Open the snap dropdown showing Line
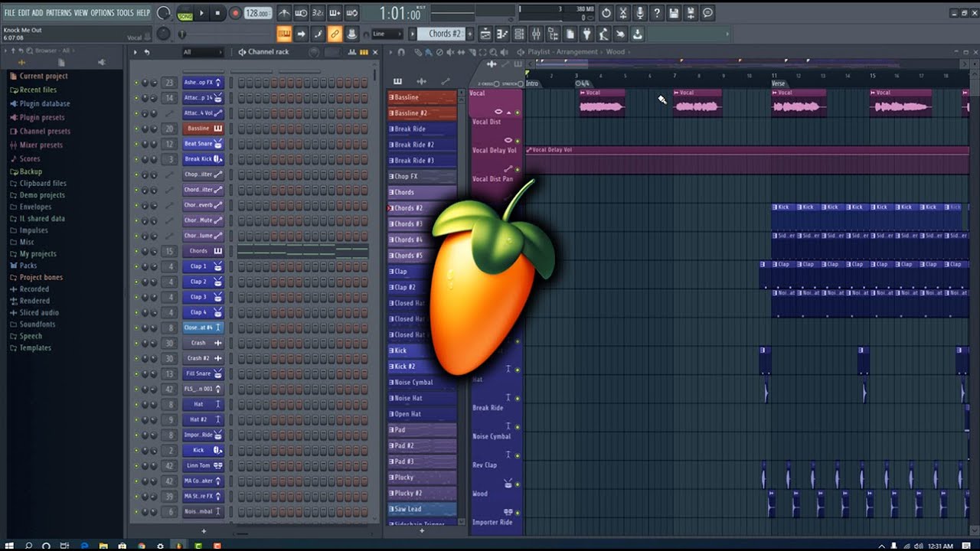This screenshot has width=980, height=551. click(387, 34)
